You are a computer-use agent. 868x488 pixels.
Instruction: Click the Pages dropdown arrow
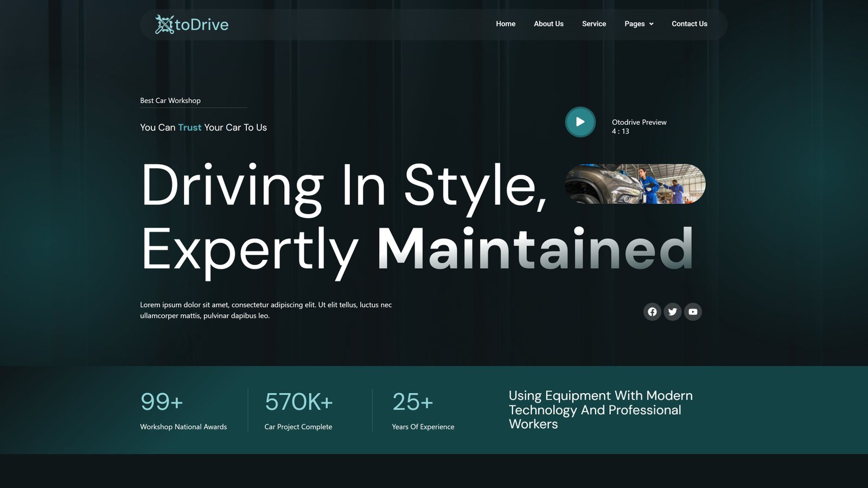[652, 24]
